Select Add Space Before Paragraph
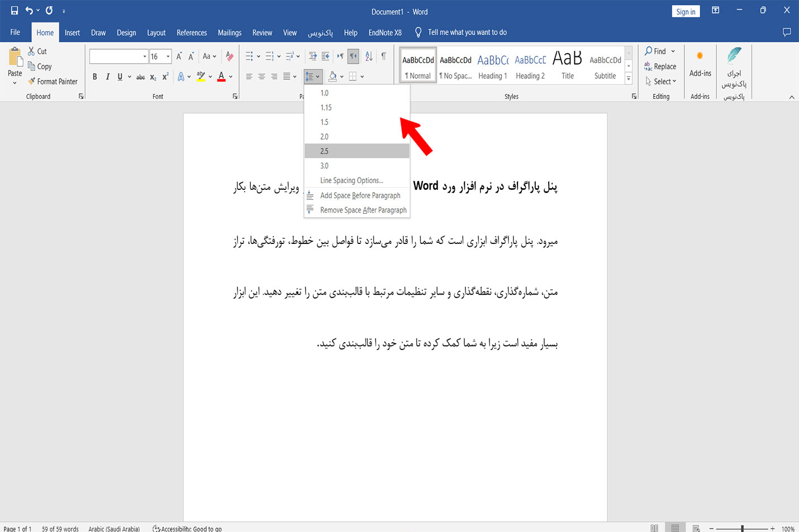The width and height of the screenshot is (799, 532). click(x=357, y=195)
